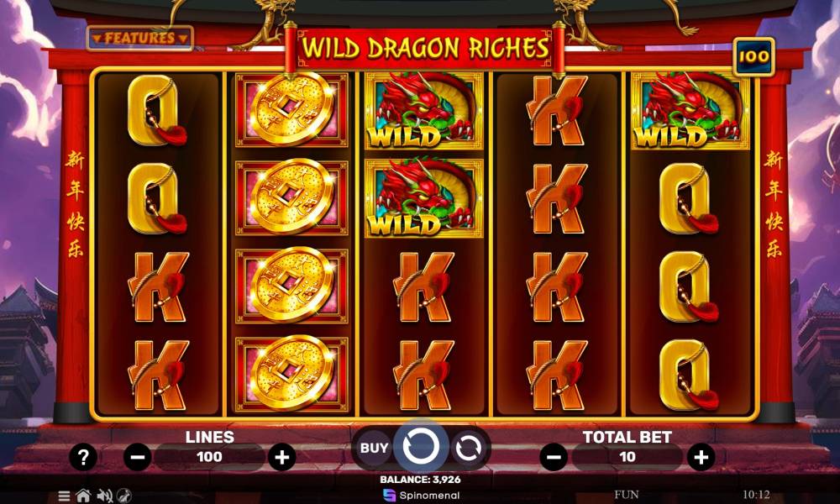
Task: Decrease the number of lines
Action: [137, 458]
